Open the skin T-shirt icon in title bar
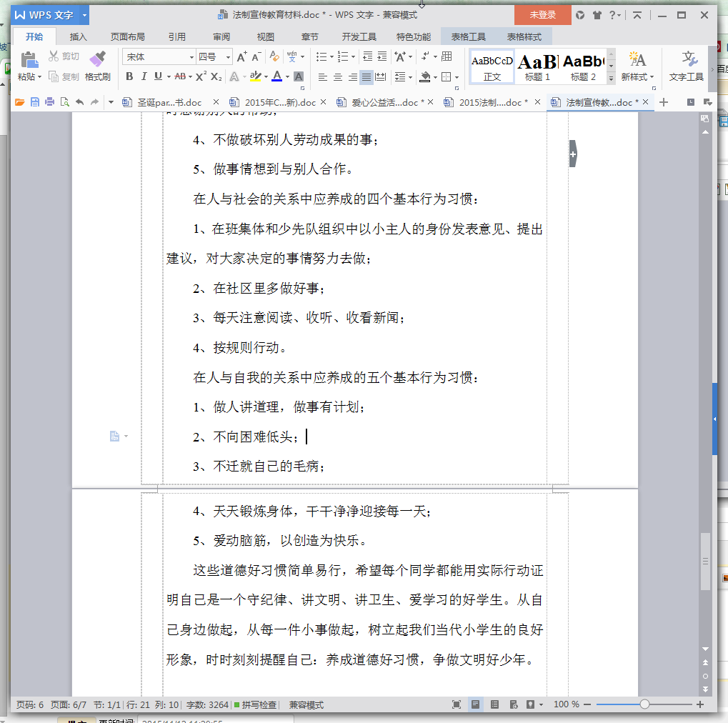Image resolution: width=728 pixels, height=723 pixels. click(x=597, y=15)
